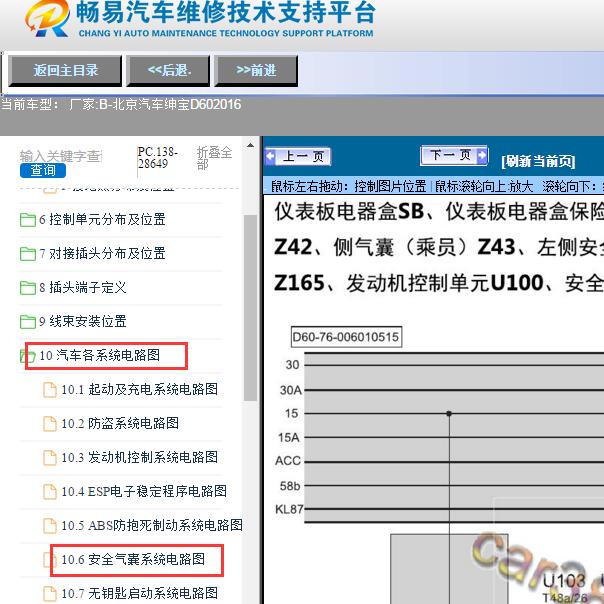Click the tree panel scrollbar thumb
The width and height of the screenshot is (604, 604).
coord(250,308)
